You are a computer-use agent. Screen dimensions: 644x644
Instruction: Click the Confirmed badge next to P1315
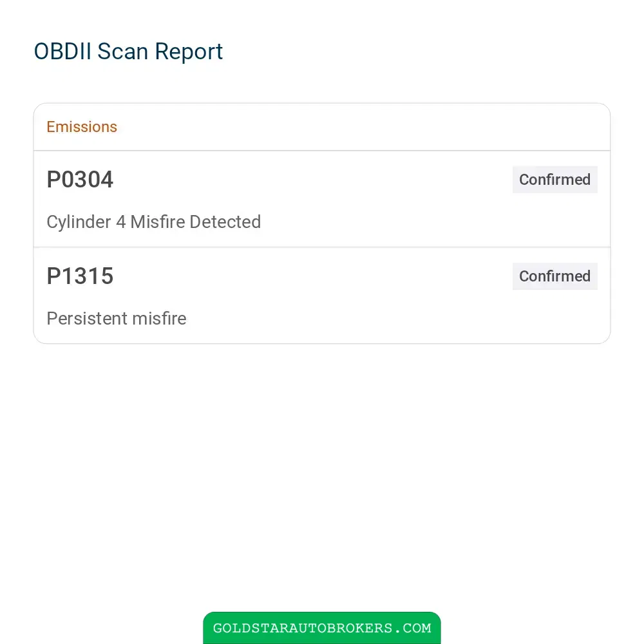554,276
